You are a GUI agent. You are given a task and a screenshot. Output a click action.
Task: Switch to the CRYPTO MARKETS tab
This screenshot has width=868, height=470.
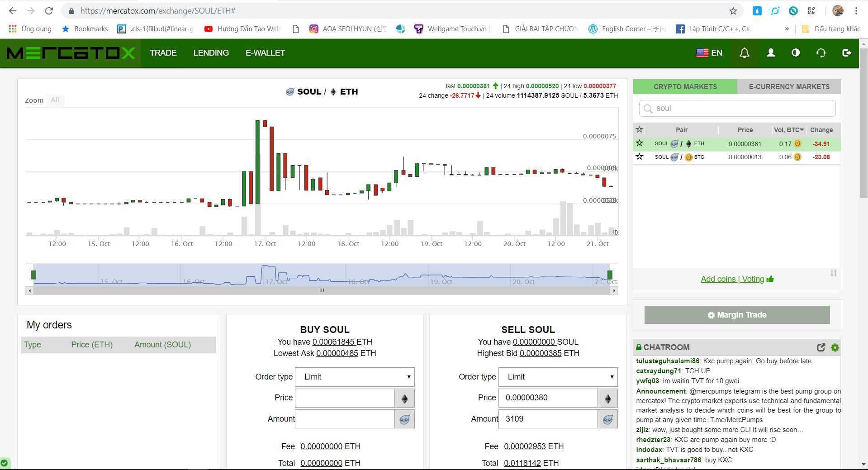(685, 86)
